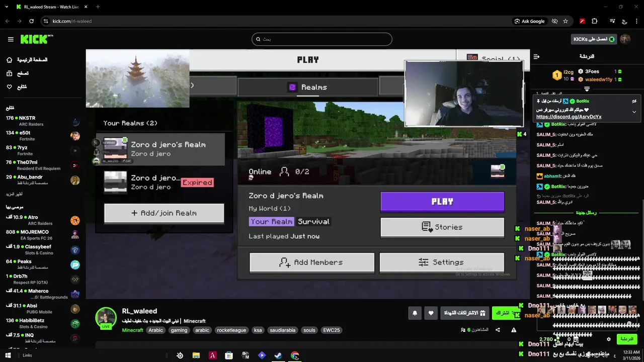The width and height of the screenshot is (644, 362).
Task: Open the Kick hamburger menu
Action: coord(11,39)
